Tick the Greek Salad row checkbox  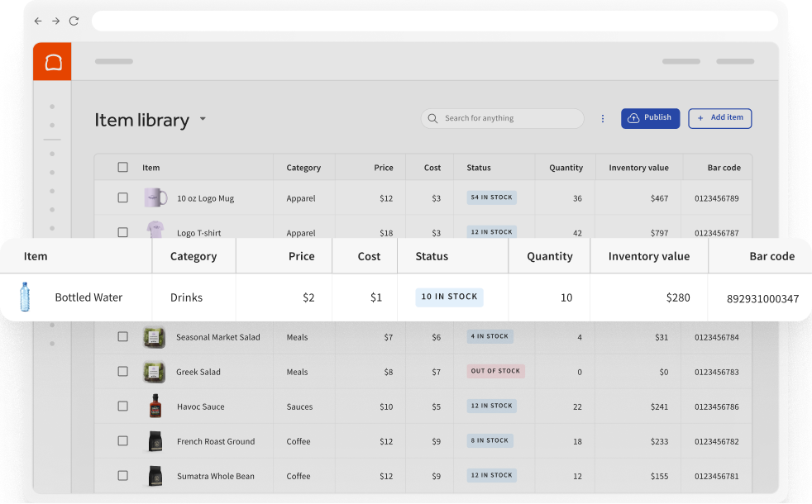(x=122, y=372)
